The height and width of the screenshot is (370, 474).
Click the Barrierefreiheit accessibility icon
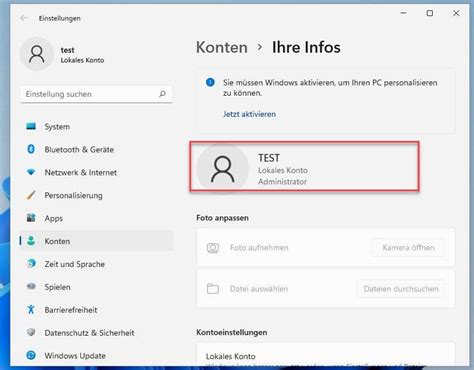tap(31, 309)
